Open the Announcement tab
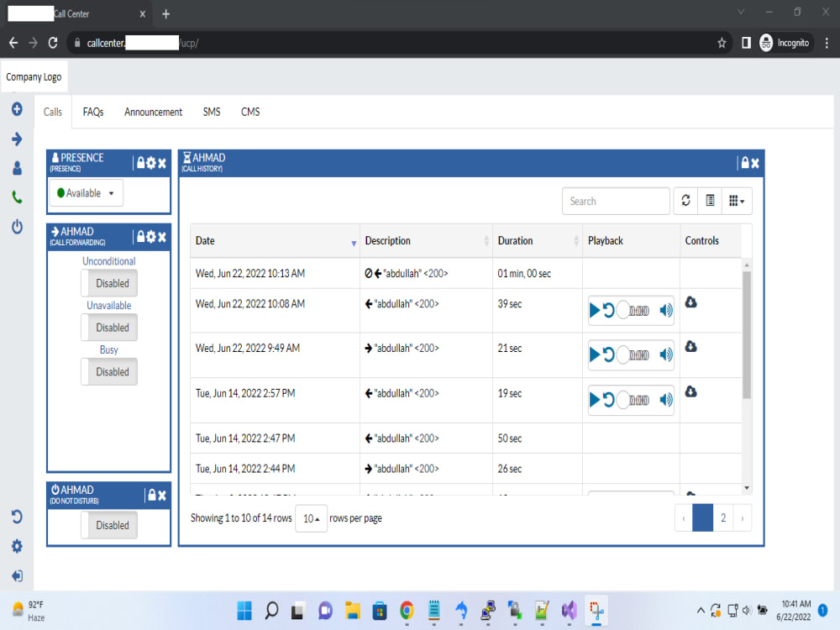 coord(153,112)
